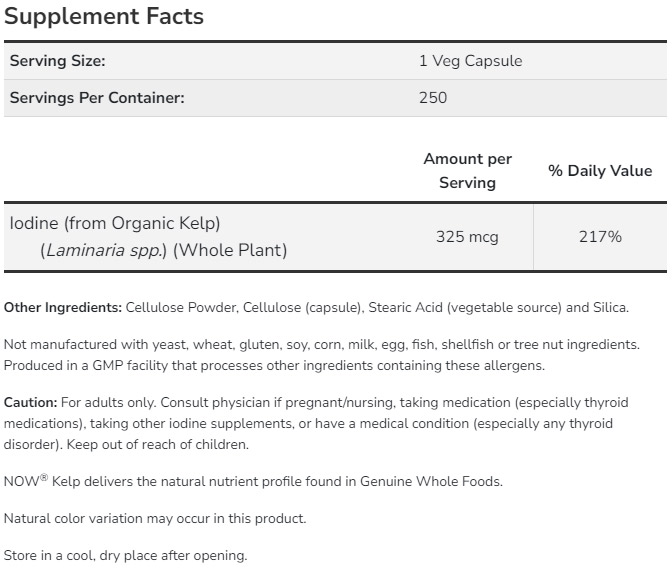Screen dimensions: 672x568
Task: Click the Iodine (from Organic Kelp) text
Action: [114, 223]
